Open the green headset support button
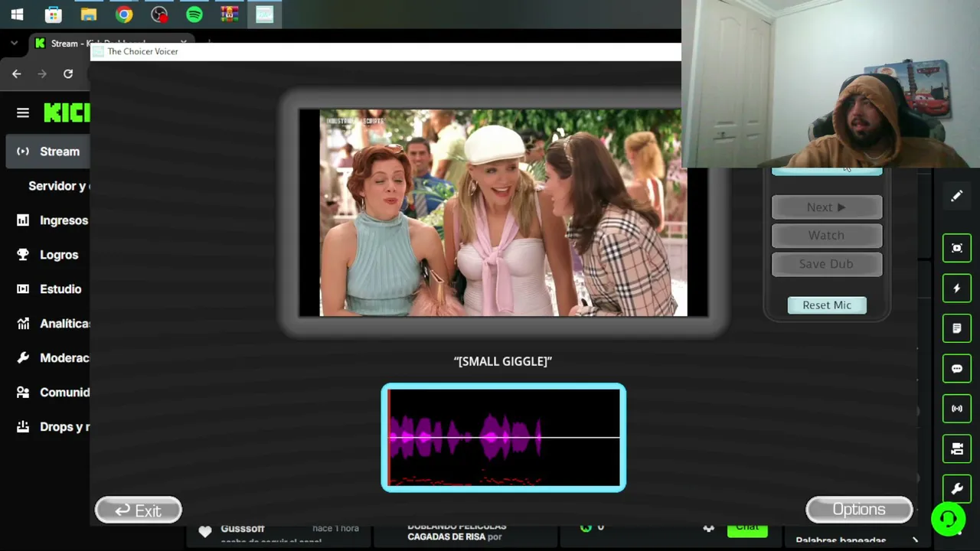980x551 pixels. (x=949, y=520)
